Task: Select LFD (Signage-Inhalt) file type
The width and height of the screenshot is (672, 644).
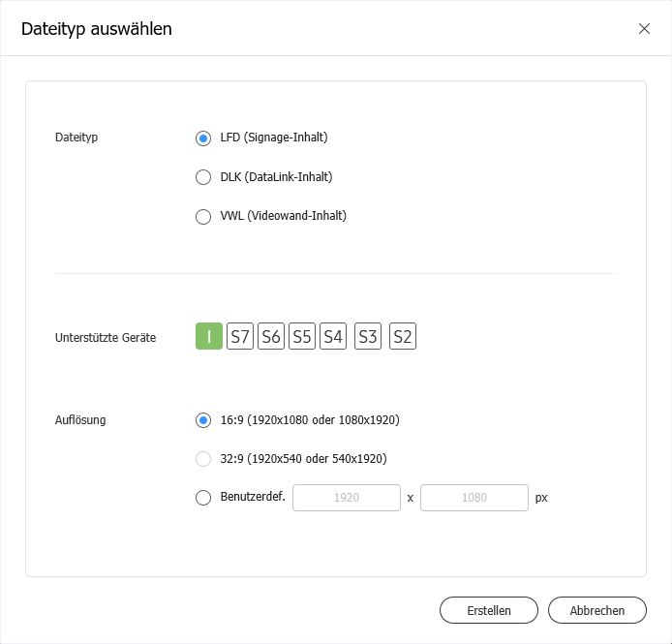Action: 203,138
